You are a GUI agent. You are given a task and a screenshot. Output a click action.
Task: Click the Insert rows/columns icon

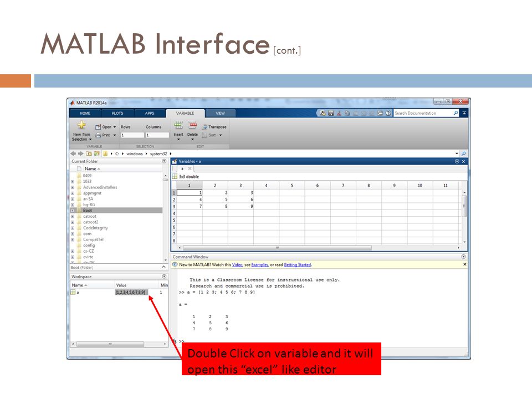[x=178, y=125]
